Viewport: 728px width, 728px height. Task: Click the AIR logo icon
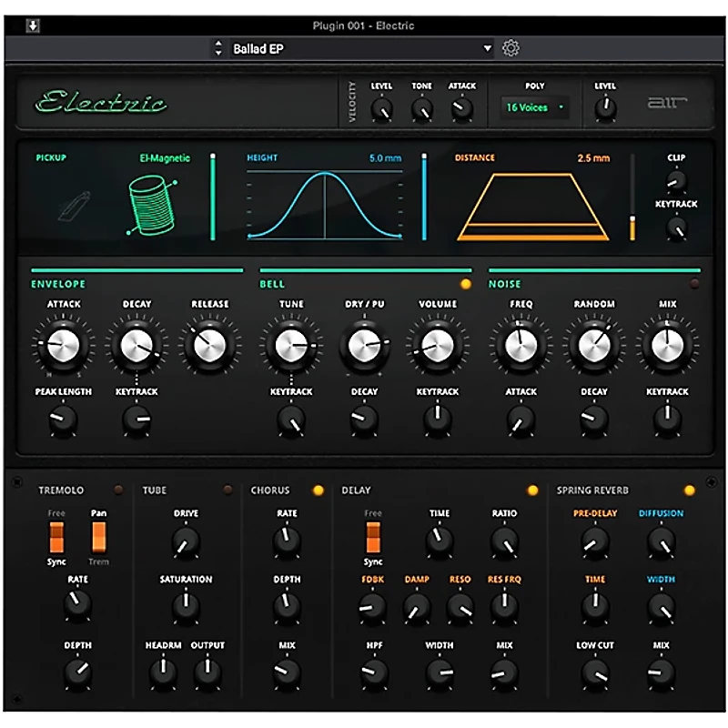tap(667, 104)
